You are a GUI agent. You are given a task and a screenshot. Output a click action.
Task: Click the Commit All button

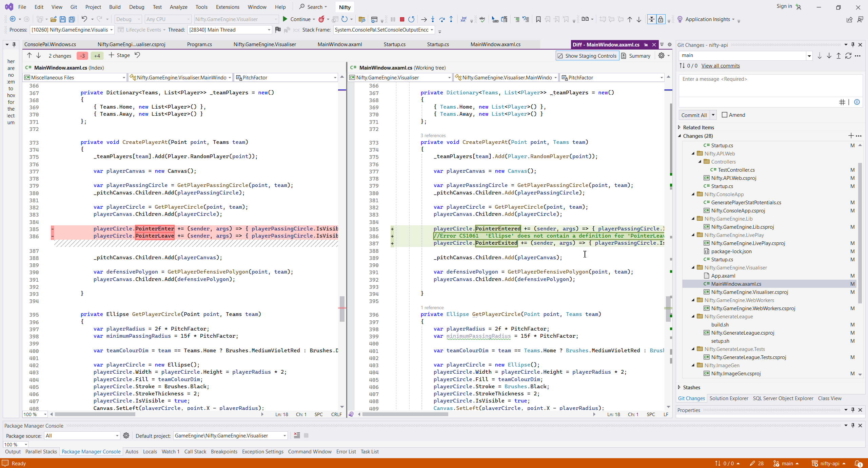click(x=694, y=115)
